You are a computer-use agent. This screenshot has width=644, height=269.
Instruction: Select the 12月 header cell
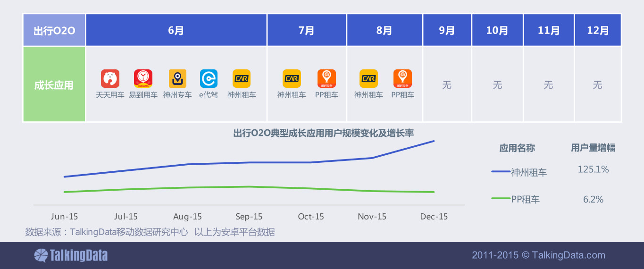pyautogui.click(x=598, y=30)
